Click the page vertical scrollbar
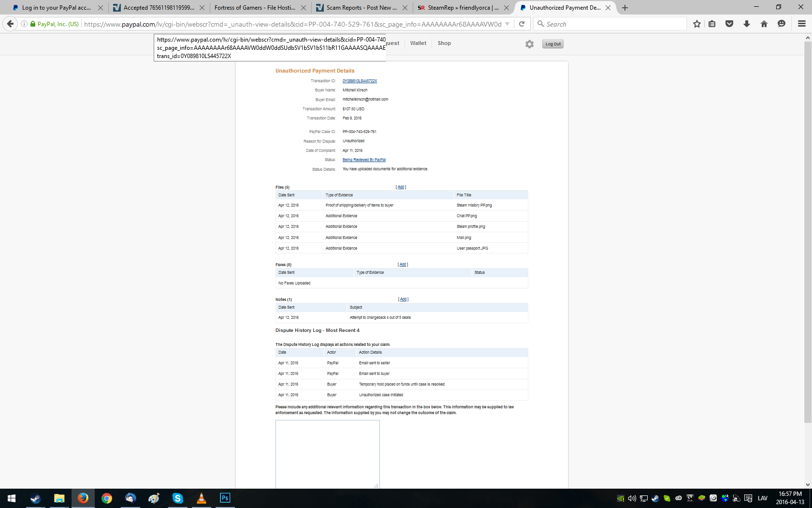Viewport: 812px width, 508px height. coord(808,232)
